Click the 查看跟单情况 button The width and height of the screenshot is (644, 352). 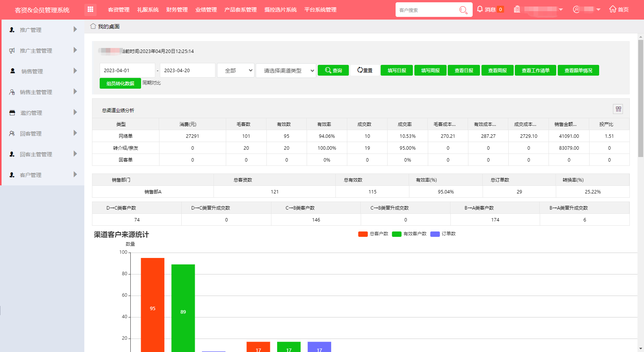tap(578, 70)
